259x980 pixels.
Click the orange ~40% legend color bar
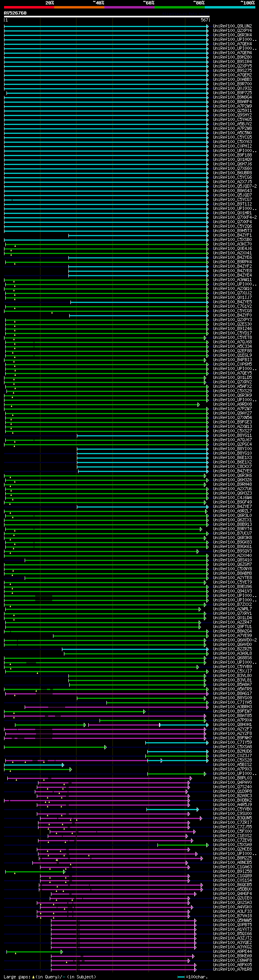click(79, 7)
